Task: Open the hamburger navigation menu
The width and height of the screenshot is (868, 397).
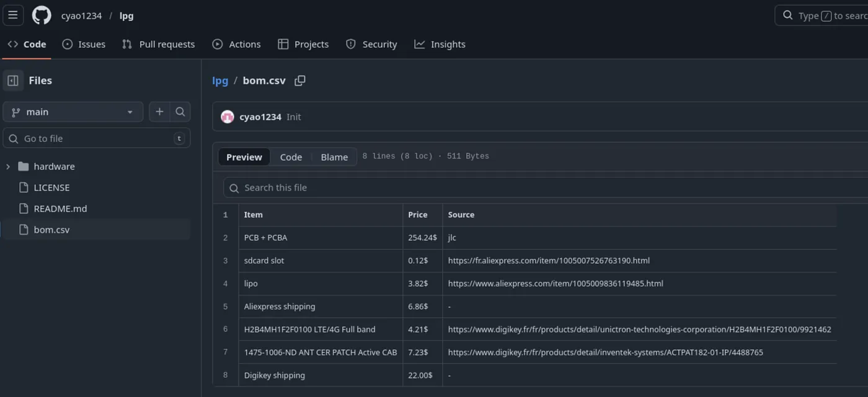Action: tap(13, 15)
